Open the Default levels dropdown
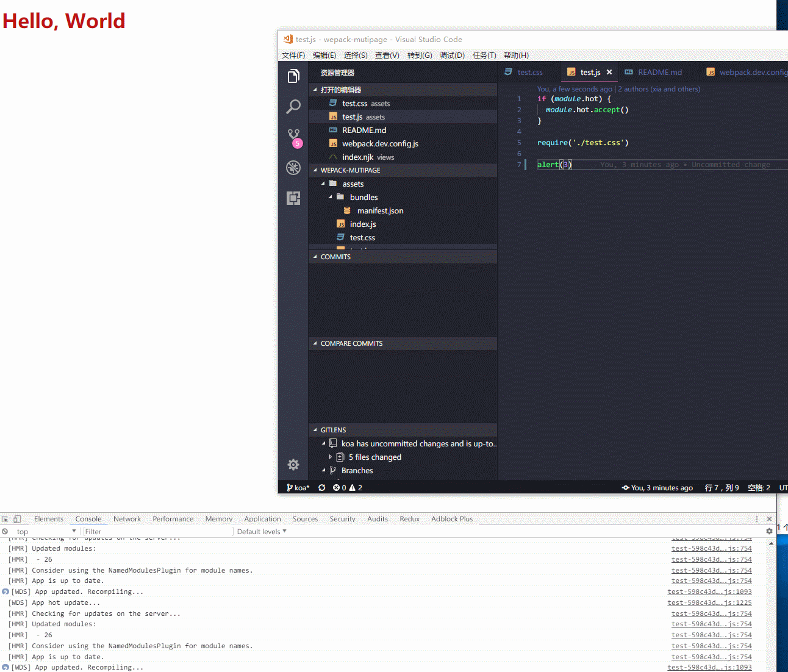The image size is (788, 672). (x=262, y=532)
